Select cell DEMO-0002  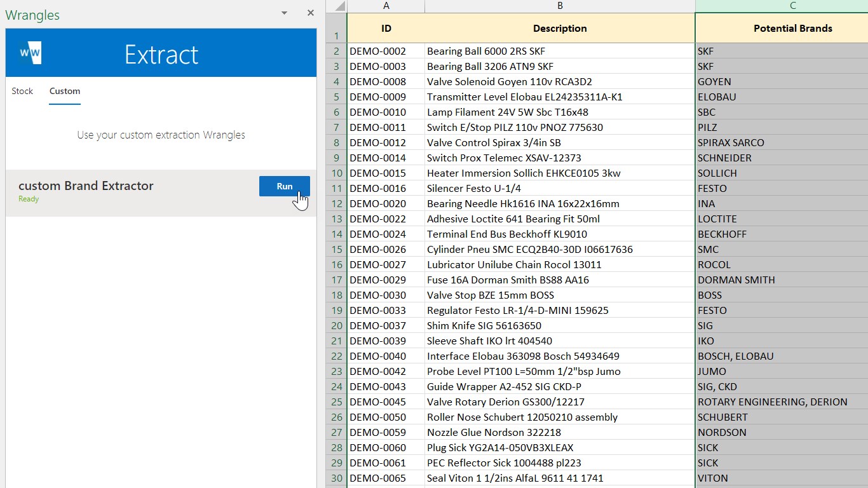coord(386,51)
